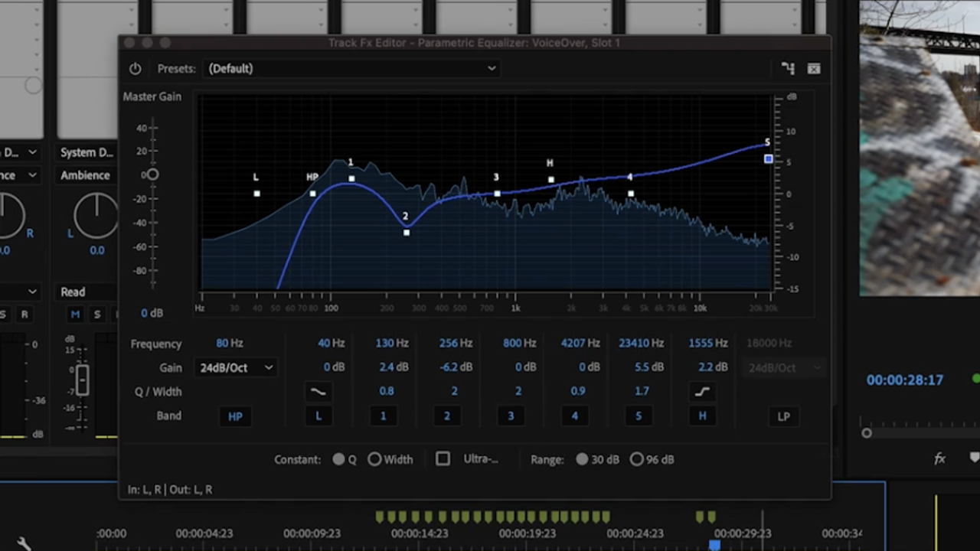The width and height of the screenshot is (980, 551).
Task: Click band 1 gain value 2.4 dB
Action: [394, 367]
